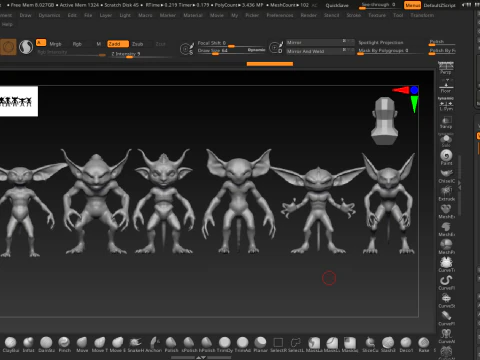The image size is (480, 360).
Task: Toggle Persp perspective view
Action: pos(446,68)
